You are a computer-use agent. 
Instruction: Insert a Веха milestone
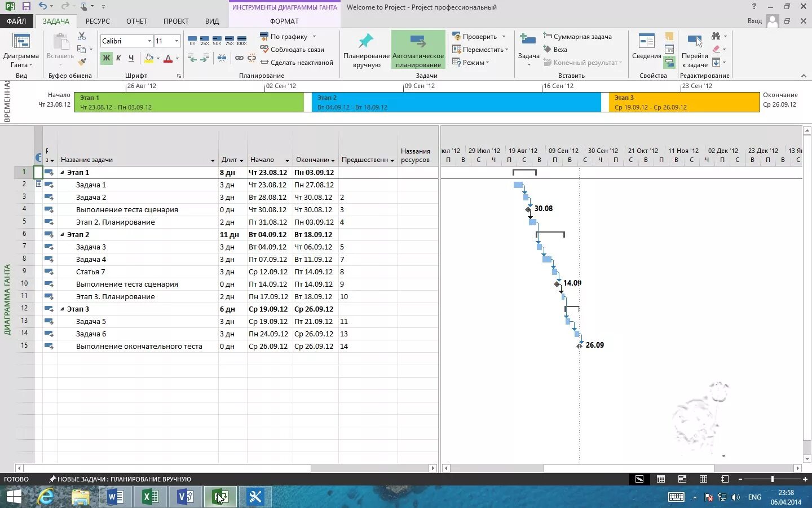pos(555,49)
